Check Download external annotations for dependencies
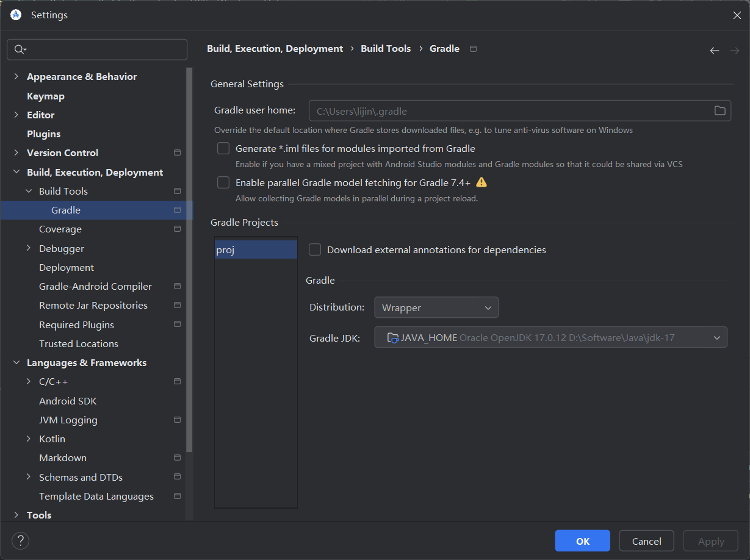 click(315, 249)
